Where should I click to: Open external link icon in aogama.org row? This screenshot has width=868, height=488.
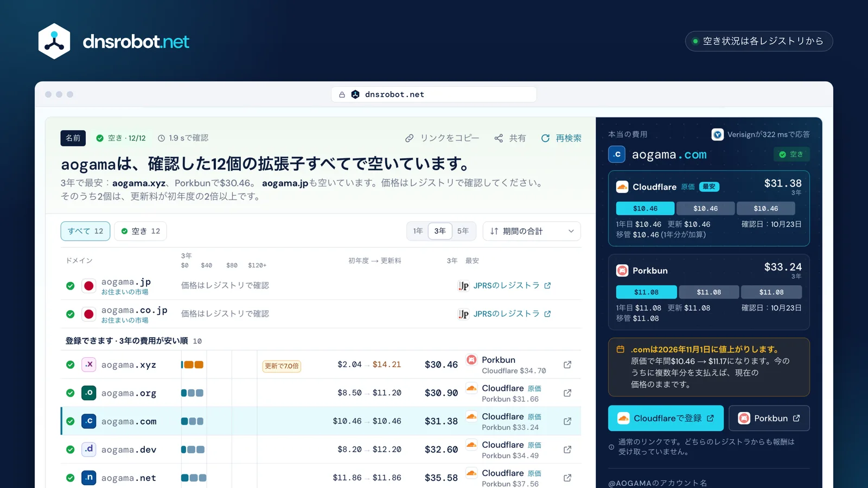pyautogui.click(x=567, y=393)
